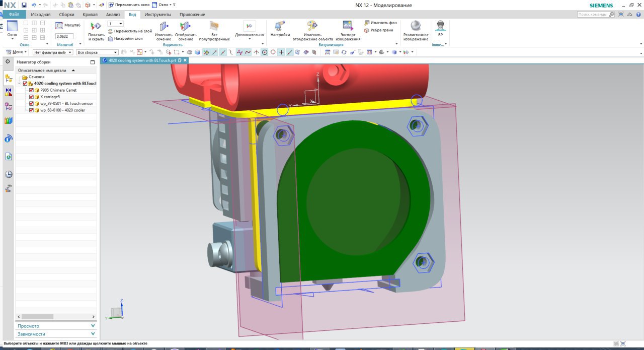644x350 pixels.
Task: Click Изменить фон button
Action: (380, 23)
